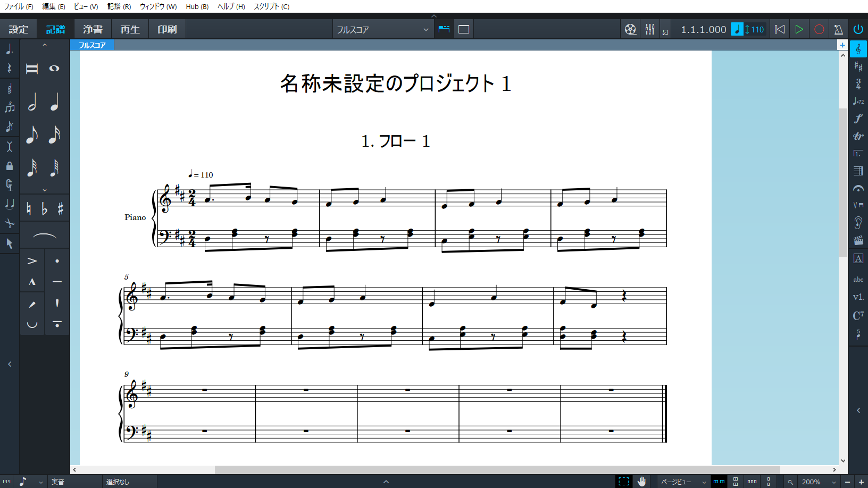The height and width of the screenshot is (488, 868).
Task: Open the rhythmic grid dropdown
Action: [x=30, y=482]
